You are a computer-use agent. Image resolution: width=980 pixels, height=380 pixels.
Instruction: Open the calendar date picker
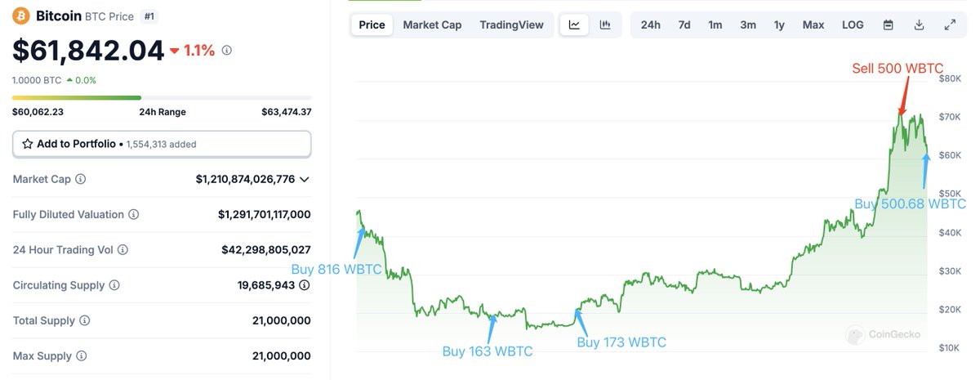click(x=888, y=25)
